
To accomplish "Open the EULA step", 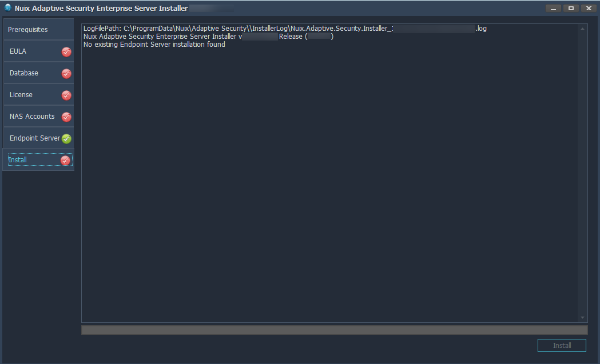I will 38,51.
